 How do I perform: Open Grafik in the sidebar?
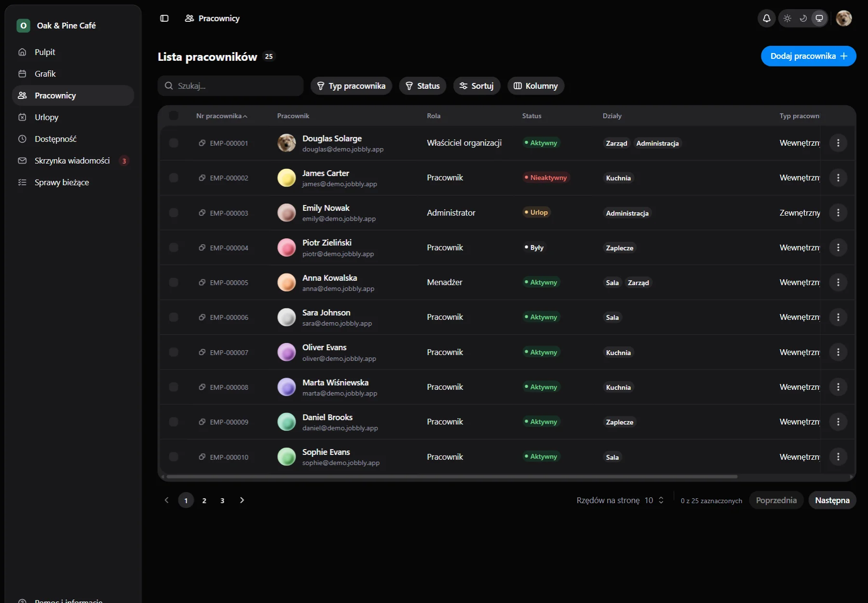(x=73, y=74)
